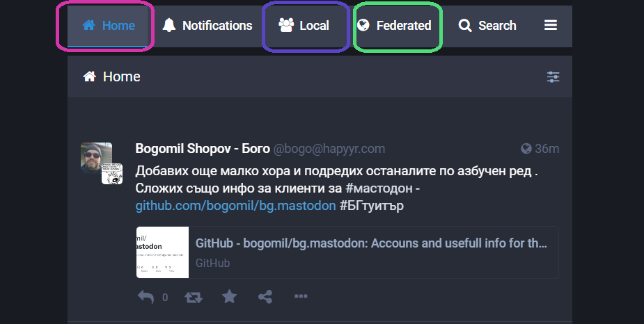Open the hamburger menu icon

(x=551, y=26)
